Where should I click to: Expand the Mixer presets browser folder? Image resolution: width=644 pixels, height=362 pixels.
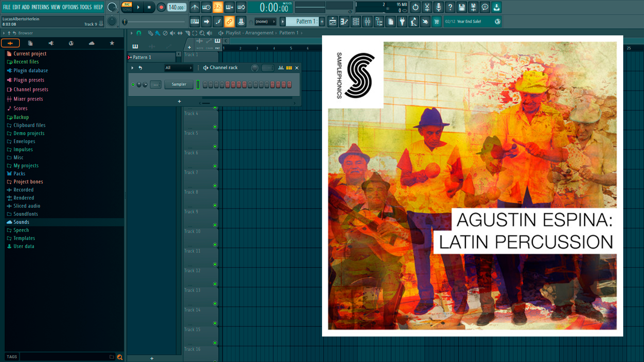(x=28, y=99)
